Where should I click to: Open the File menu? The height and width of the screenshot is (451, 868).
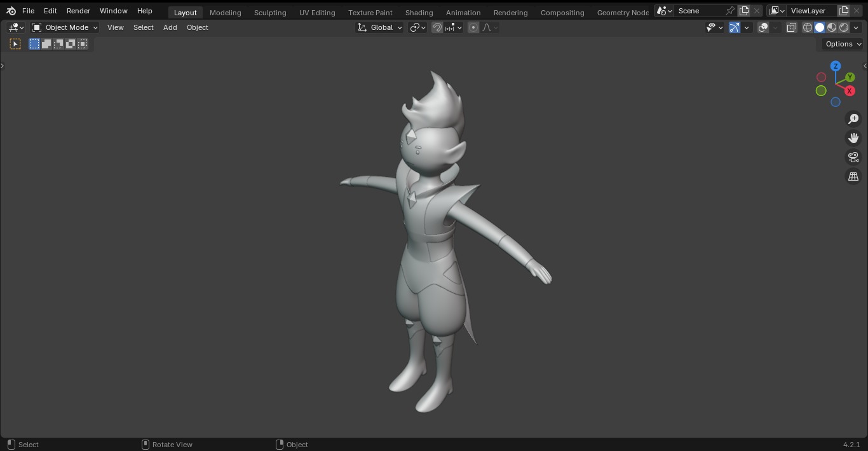coord(28,11)
